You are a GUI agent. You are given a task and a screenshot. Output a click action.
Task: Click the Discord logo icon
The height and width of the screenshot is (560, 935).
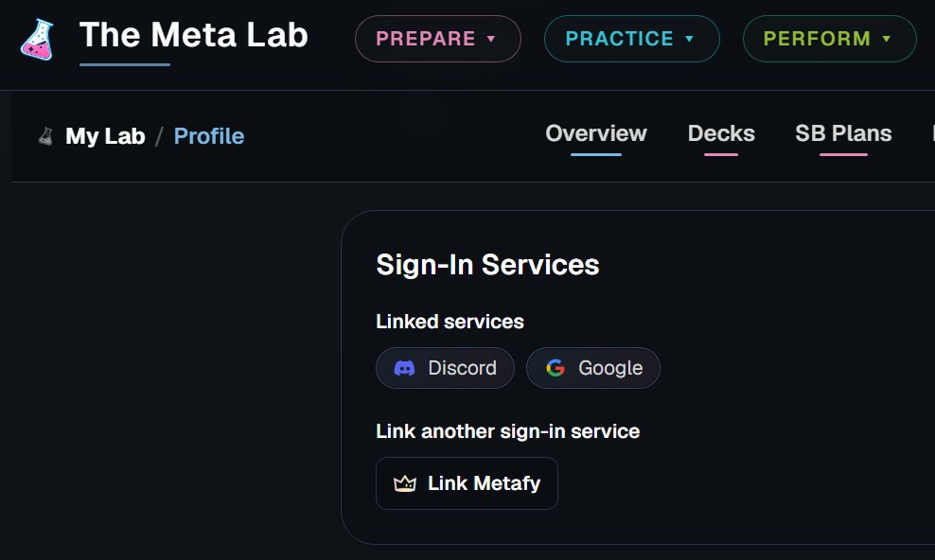coord(404,368)
